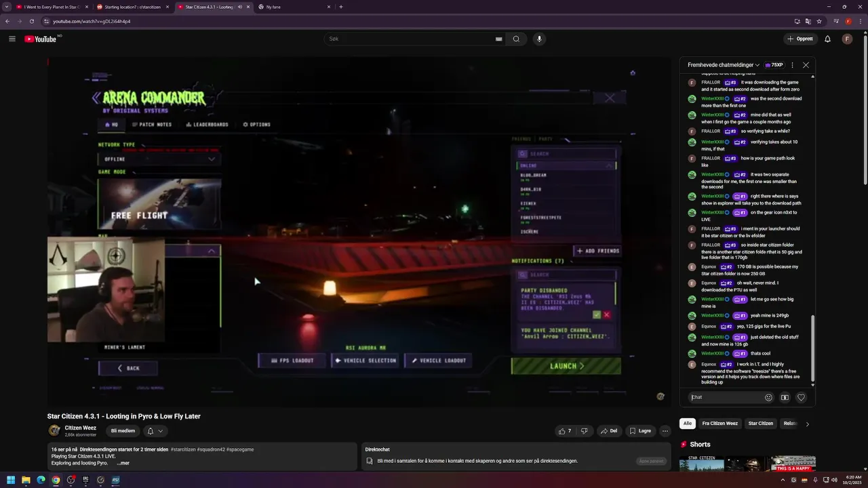Open the taskbar clock showing 6:20 AM
This screenshot has height=488, width=868.
click(852, 480)
